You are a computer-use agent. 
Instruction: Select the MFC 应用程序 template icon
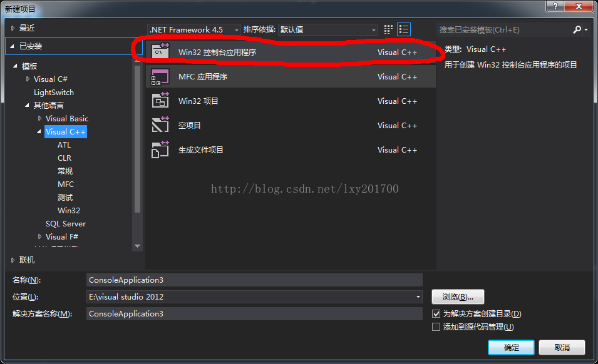point(160,76)
